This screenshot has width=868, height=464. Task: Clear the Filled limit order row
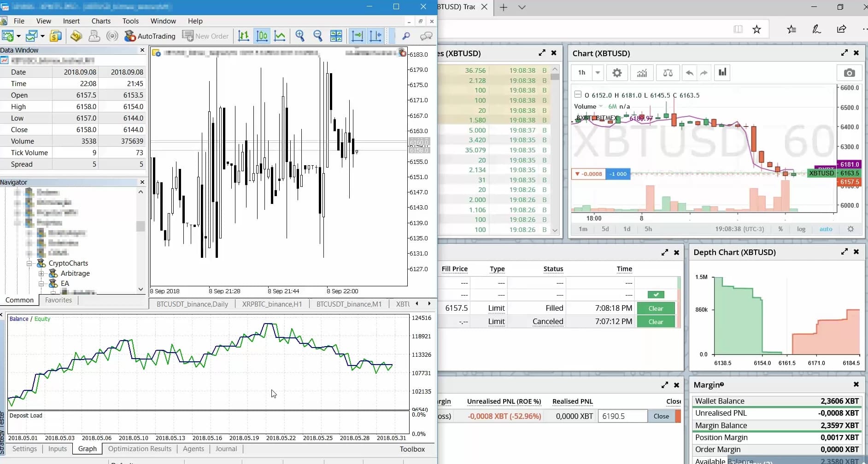(x=656, y=308)
